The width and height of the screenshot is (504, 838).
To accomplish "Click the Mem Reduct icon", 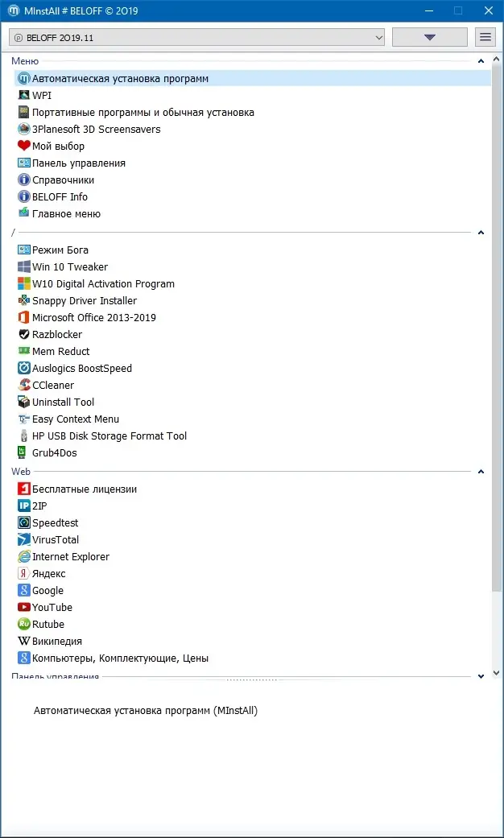I will (x=23, y=351).
